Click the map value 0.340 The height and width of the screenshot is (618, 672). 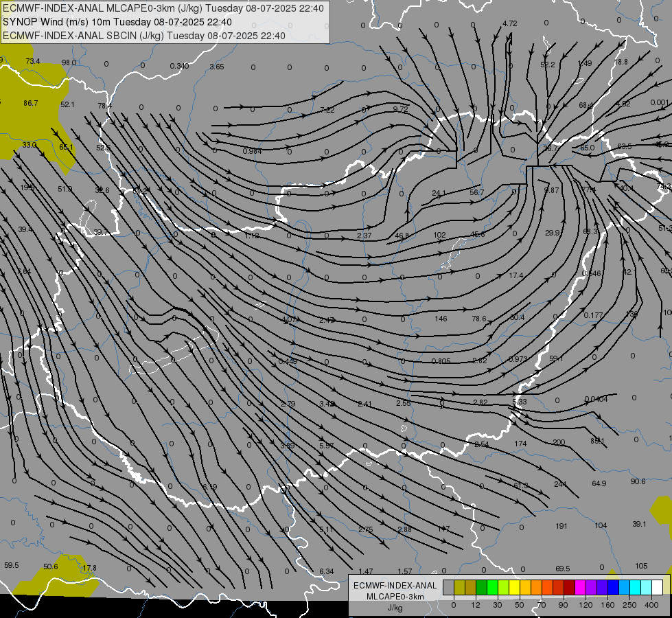pyautogui.click(x=179, y=66)
